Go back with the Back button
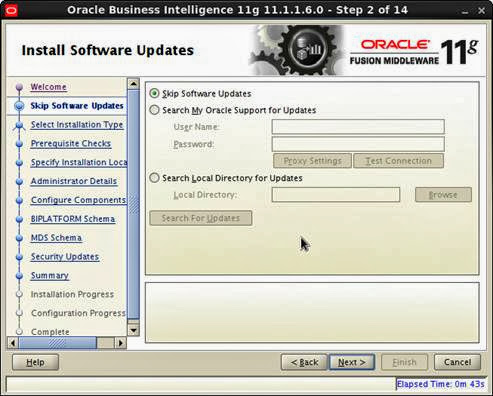The width and height of the screenshot is (493, 396). 304,362
